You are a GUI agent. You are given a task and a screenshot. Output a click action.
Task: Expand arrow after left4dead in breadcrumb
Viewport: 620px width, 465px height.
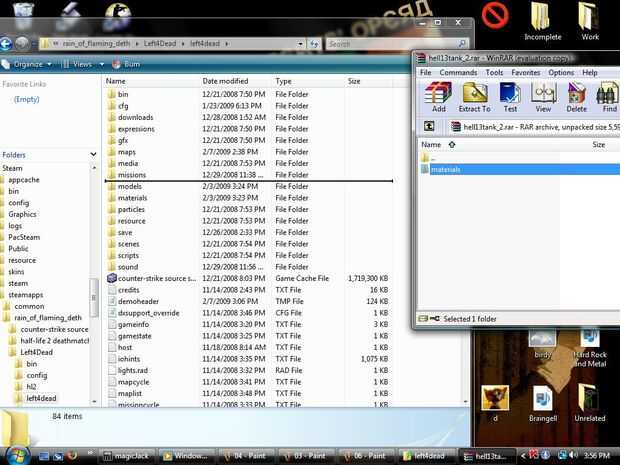(227, 43)
